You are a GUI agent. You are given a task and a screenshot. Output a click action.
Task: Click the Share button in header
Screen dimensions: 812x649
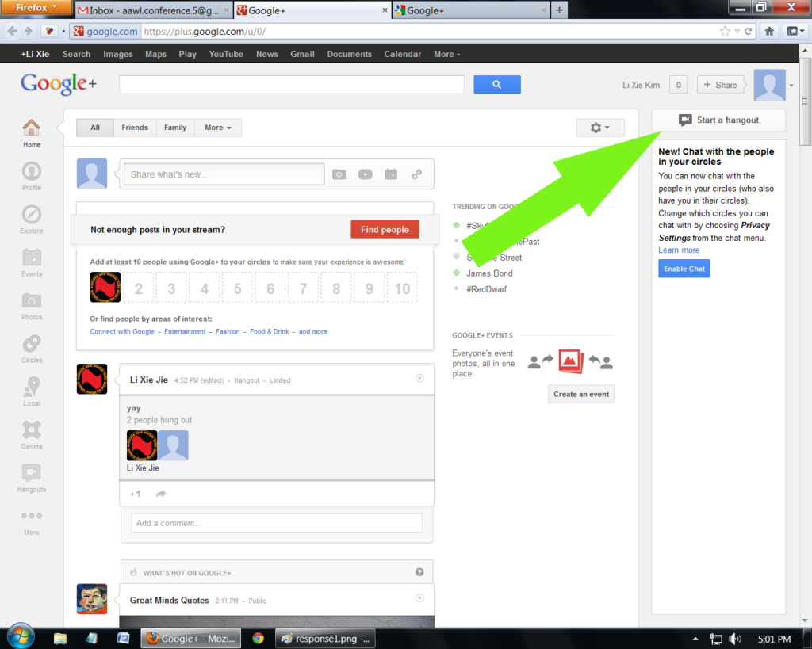720,85
